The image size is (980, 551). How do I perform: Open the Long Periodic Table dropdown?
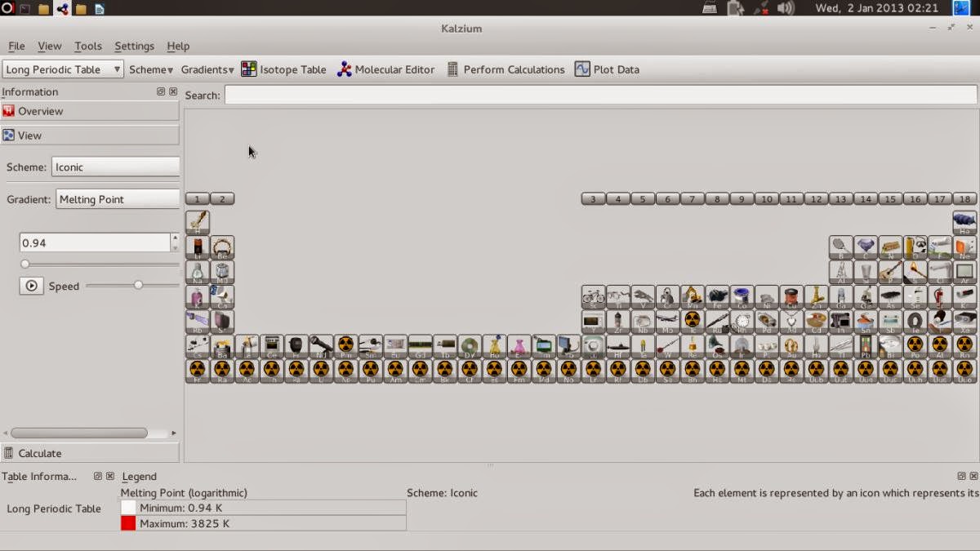click(x=63, y=69)
